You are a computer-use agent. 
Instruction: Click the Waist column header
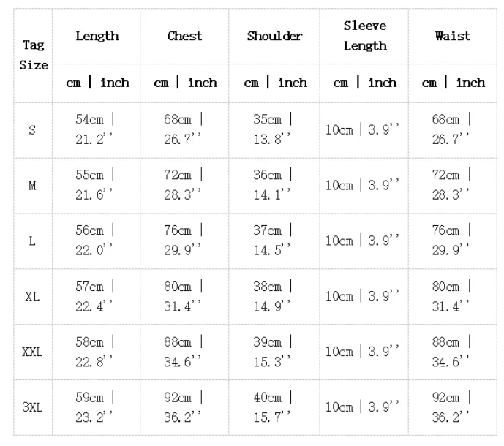pos(453,37)
